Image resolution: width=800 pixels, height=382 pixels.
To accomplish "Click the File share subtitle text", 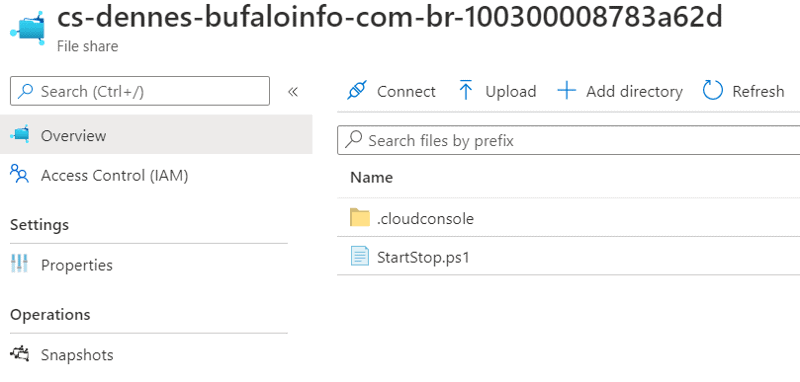I will pyautogui.click(x=87, y=46).
